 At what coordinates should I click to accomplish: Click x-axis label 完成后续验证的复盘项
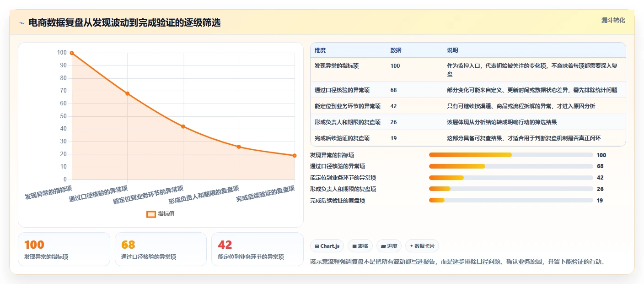pyautogui.click(x=265, y=194)
